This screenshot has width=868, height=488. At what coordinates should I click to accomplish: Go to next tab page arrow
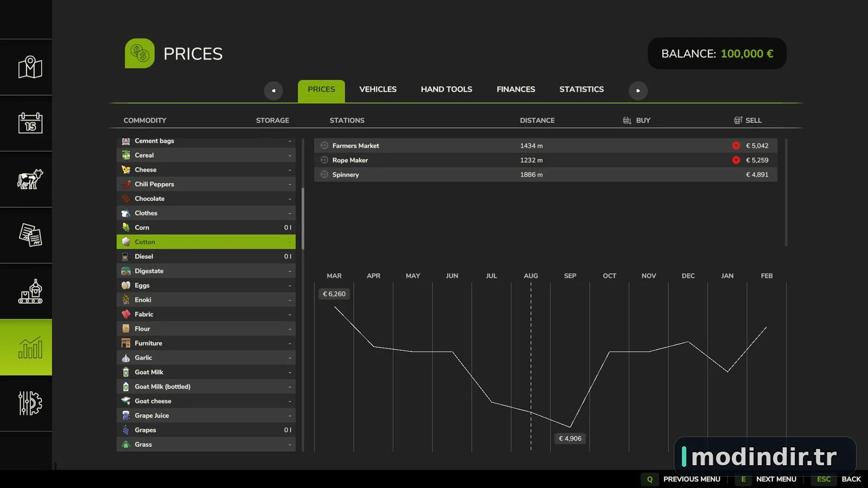coord(638,91)
